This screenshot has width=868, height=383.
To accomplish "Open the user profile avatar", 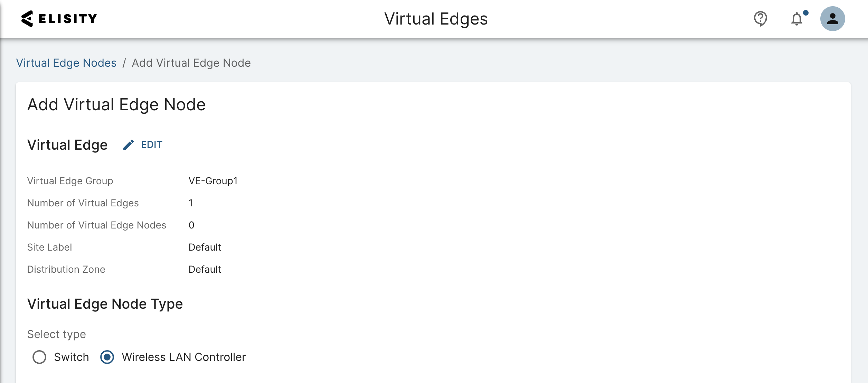I will (x=832, y=19).
